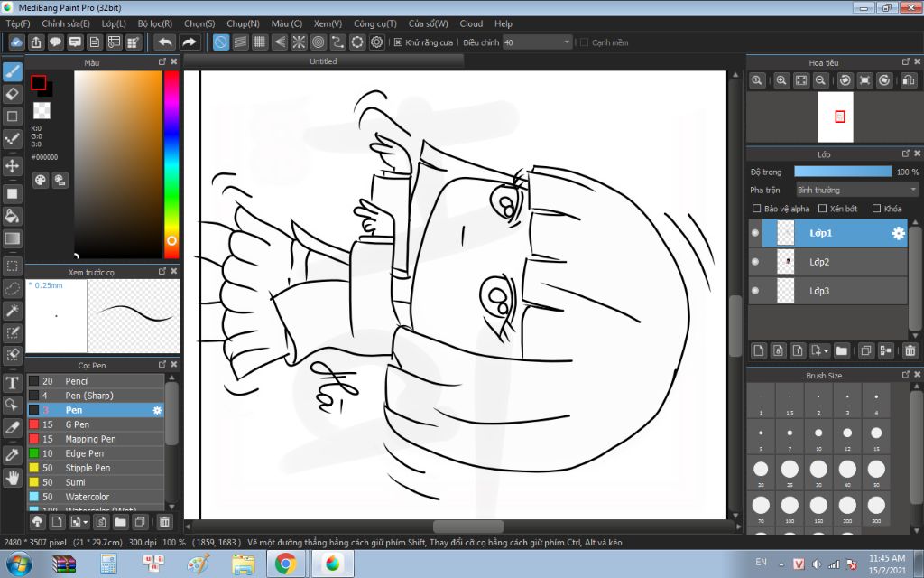The height and width of the screenshot is (578, 924).
Task: Click the Độ trong opacity slider
Action: (843, 172)
